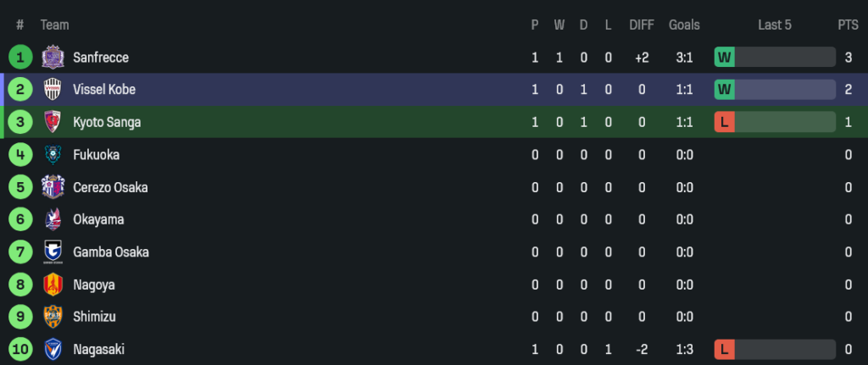Select the Fukuoka club emblem
This screenshot has height=365, width=868.
coord(53,155)
